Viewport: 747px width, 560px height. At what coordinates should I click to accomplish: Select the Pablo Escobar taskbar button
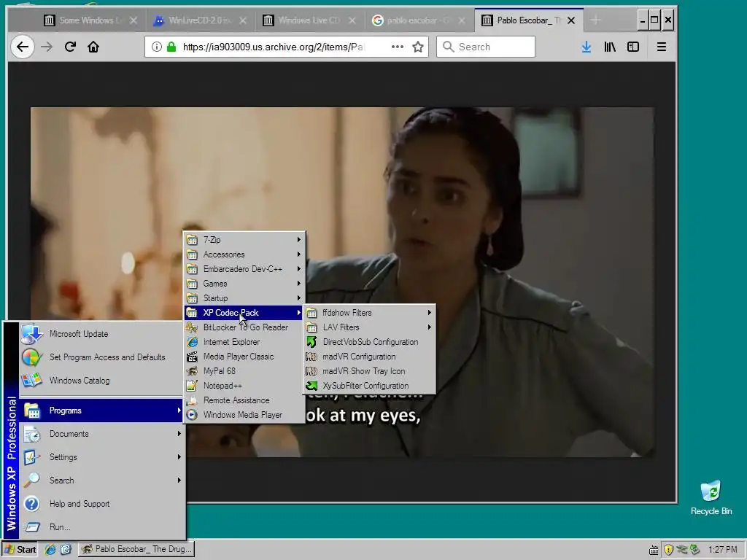click(x=136, y=550)
